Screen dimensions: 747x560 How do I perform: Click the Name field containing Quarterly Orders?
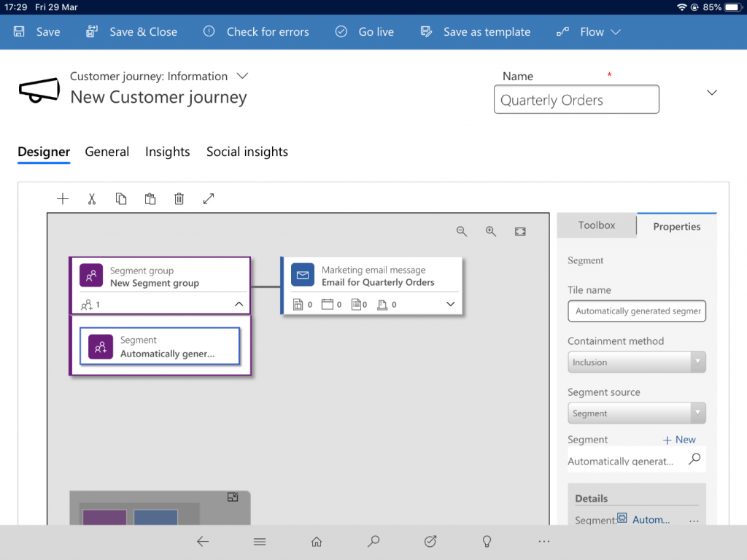[576, 100]
